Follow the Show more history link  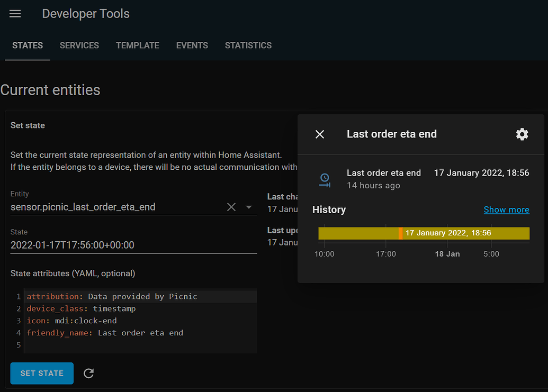click(506, 209)
